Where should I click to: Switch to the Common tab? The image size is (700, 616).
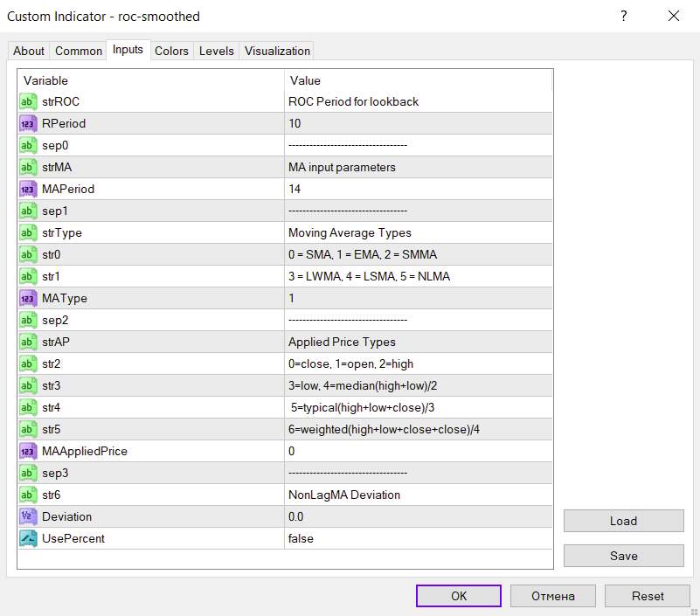coord(78,51)
